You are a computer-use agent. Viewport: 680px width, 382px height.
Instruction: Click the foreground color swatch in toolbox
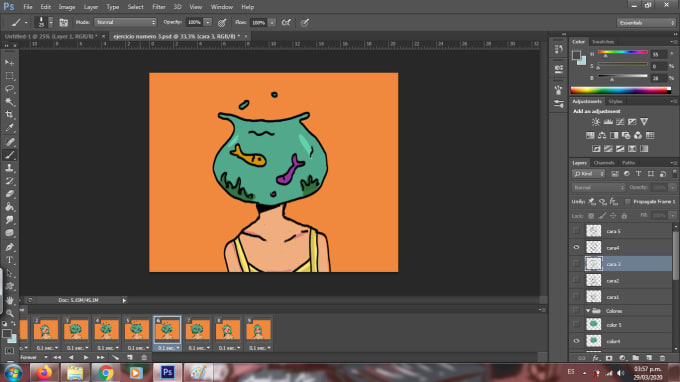tap(7, 333)
